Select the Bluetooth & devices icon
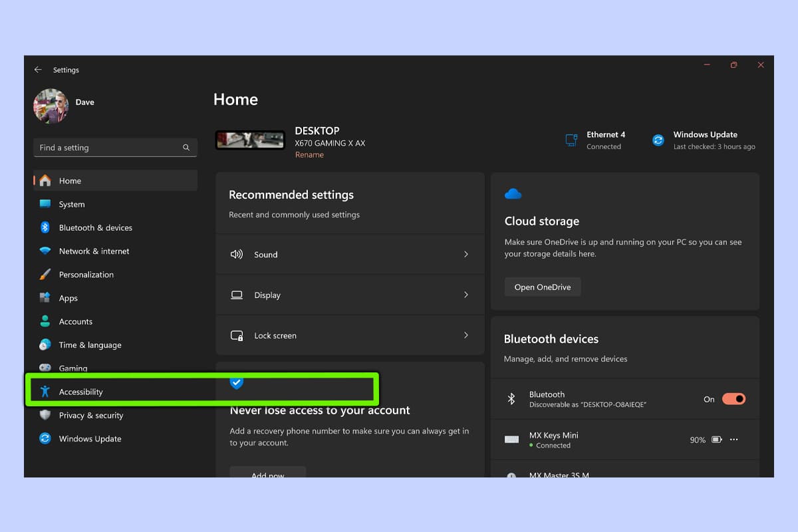The width and height of the screenshot is (798, 532). [45, 227]
